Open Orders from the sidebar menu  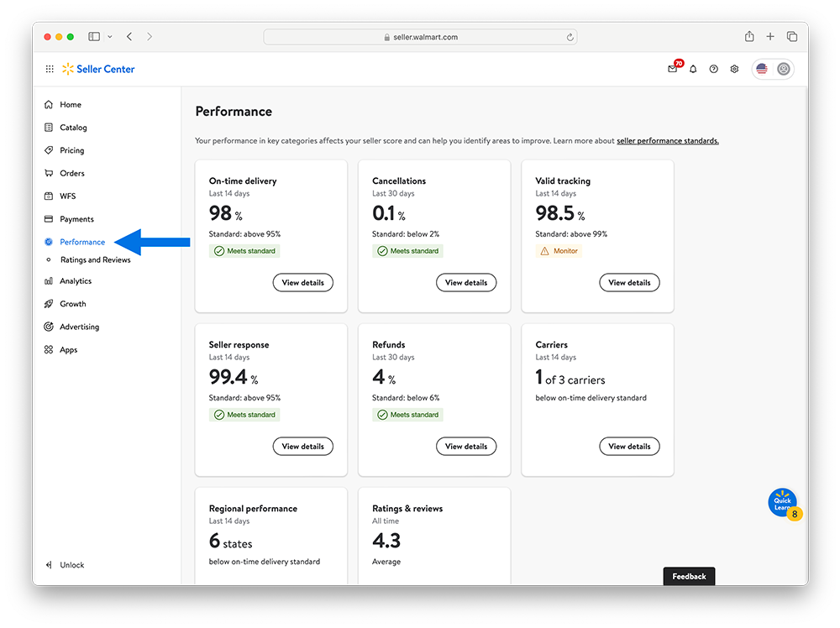(72, 173)
